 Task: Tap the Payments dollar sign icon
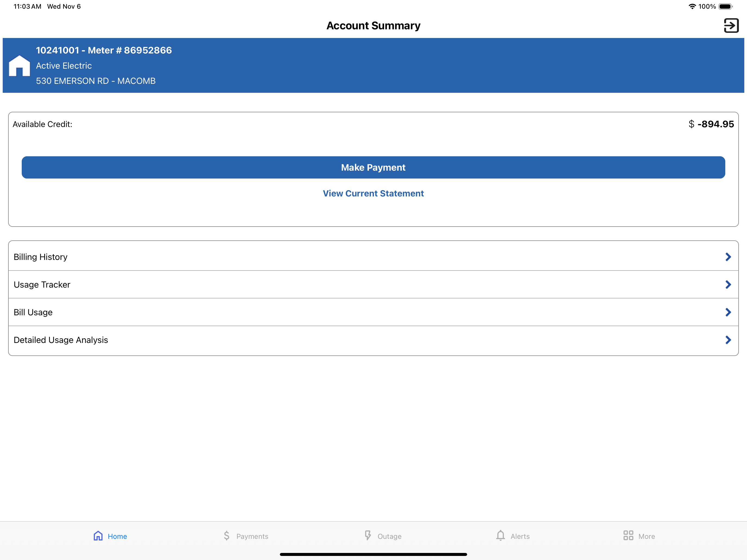tap(227, 536)
